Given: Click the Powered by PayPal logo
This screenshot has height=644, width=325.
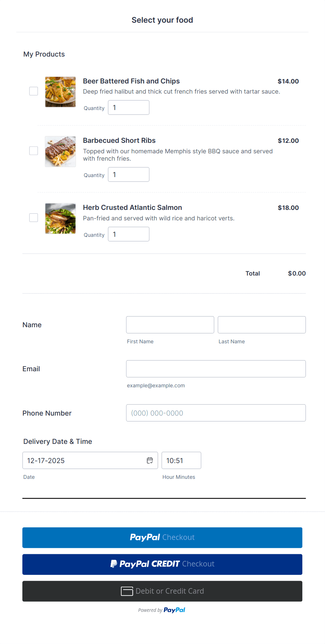Looking at the screenshot, I should pyautogui.click(x=174, y=610).
